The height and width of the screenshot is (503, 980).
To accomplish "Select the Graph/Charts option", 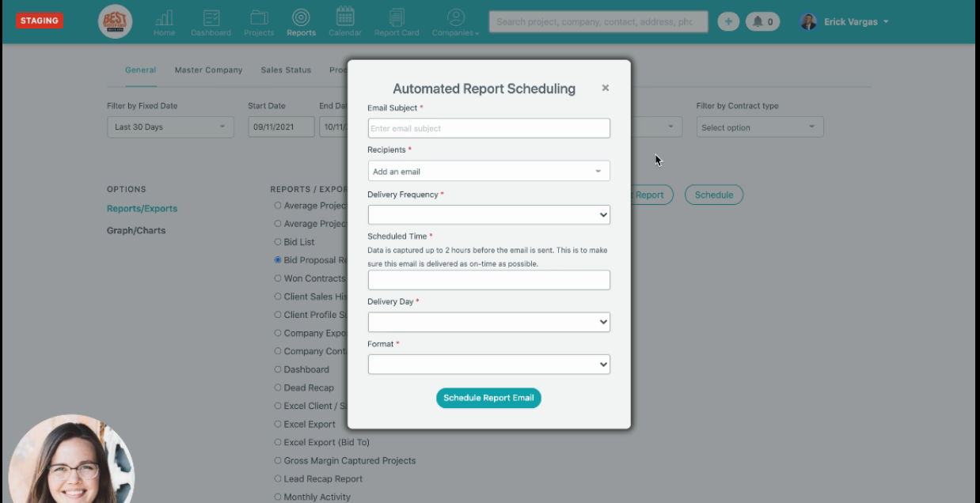I will 136,231.
